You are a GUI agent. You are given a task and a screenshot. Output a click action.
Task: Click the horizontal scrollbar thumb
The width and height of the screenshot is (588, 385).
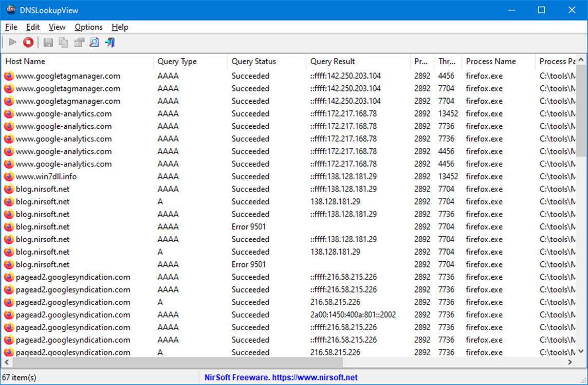click(178, 362)
